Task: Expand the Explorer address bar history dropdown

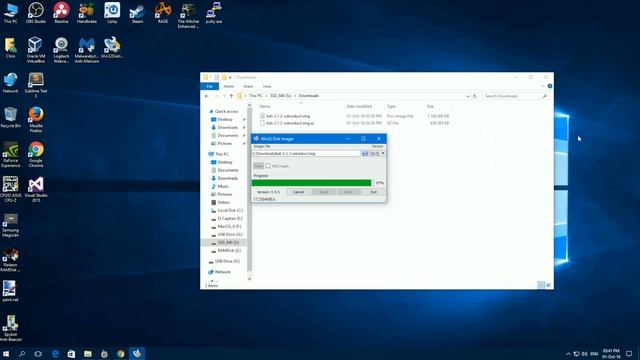Action: pos(467,96)
